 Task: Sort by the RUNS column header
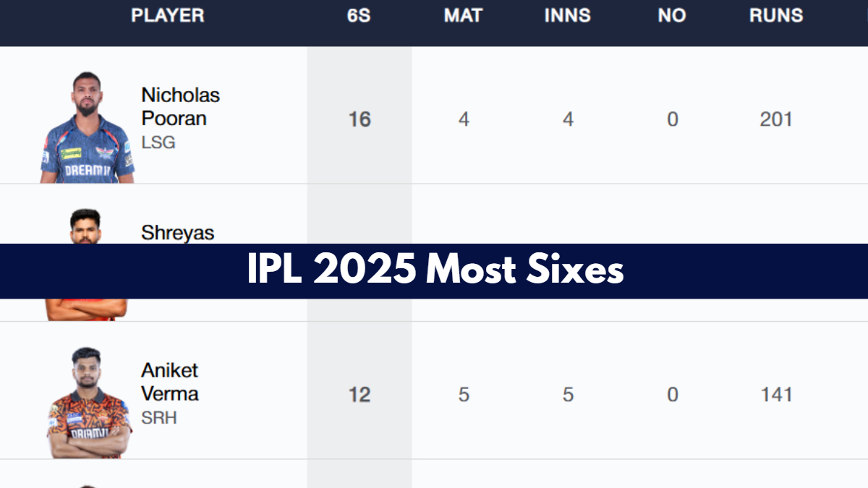pos(776,15)
